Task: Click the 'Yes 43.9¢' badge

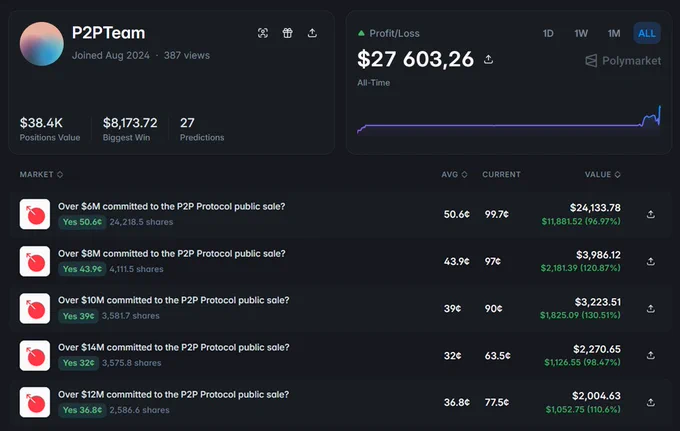Action: (82, 269)
